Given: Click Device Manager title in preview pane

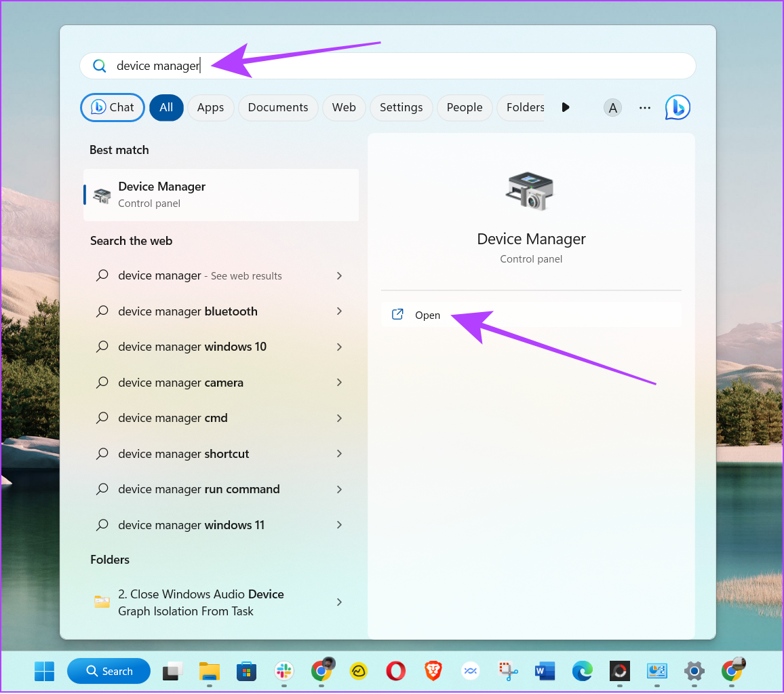Looking at the screenshot, I should coord(531,239).
